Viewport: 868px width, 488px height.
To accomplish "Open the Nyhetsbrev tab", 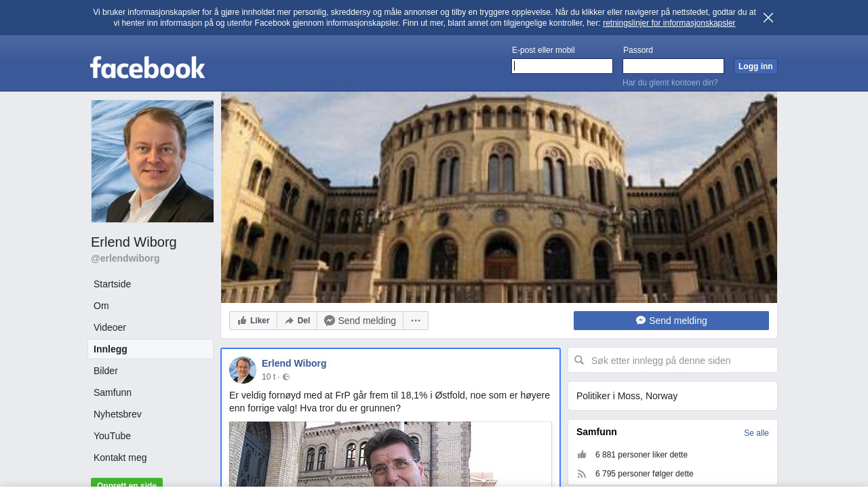I will (151, 414).
